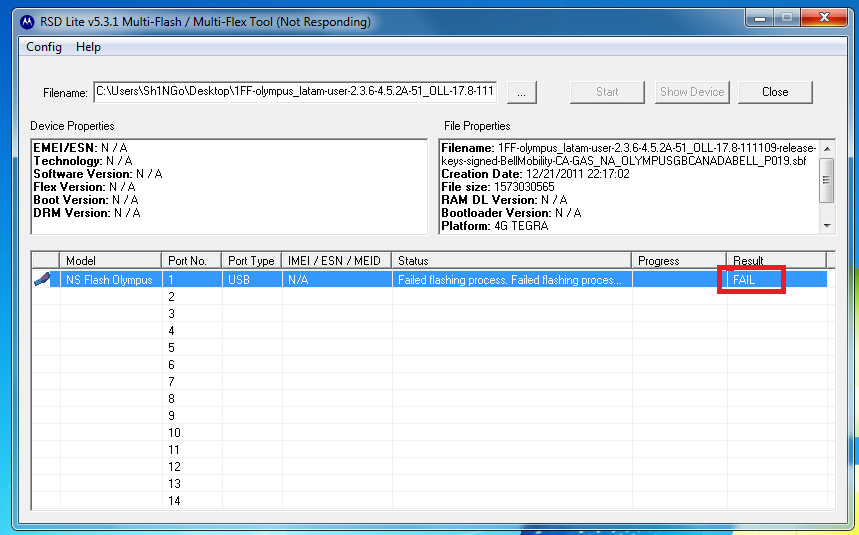859x535 pixels.
Task: Click the Flex Version line in Device Properties
Action: [x=84, y=187]
